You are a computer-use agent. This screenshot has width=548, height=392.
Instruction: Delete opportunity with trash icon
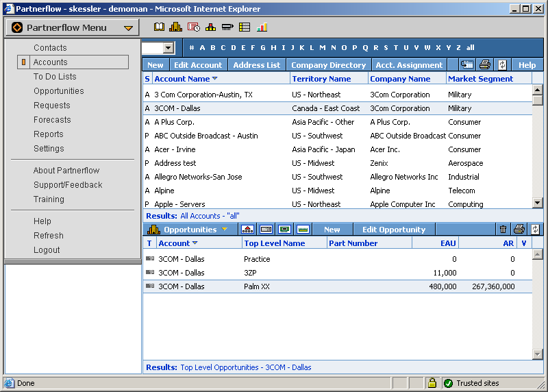pyautogui.click(x=503, y=230)
